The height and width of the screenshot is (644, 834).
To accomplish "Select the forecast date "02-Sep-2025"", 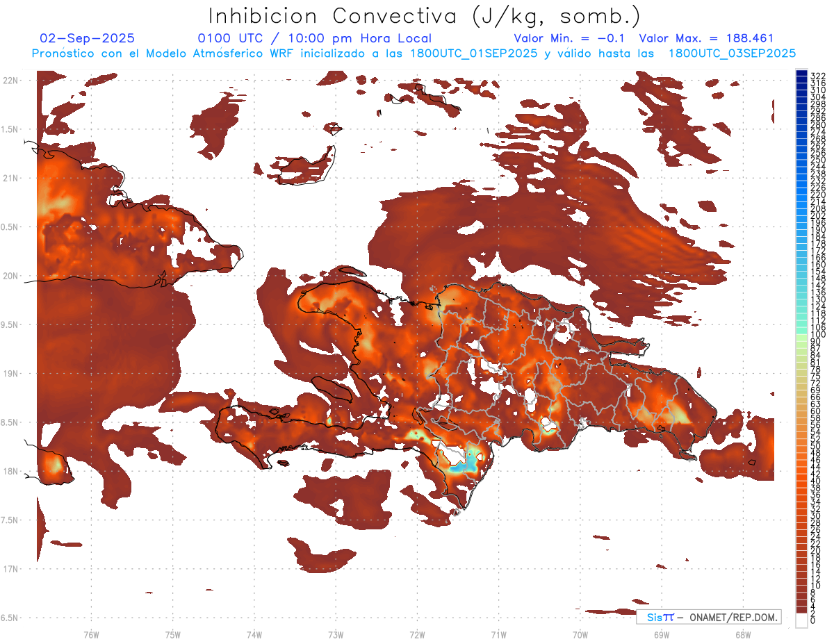I will click(88, 38).
